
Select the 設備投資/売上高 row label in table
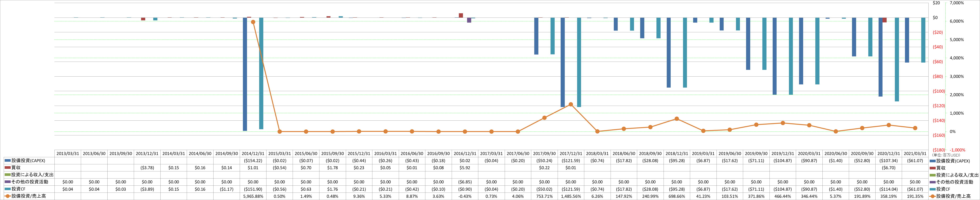[28, 196]
